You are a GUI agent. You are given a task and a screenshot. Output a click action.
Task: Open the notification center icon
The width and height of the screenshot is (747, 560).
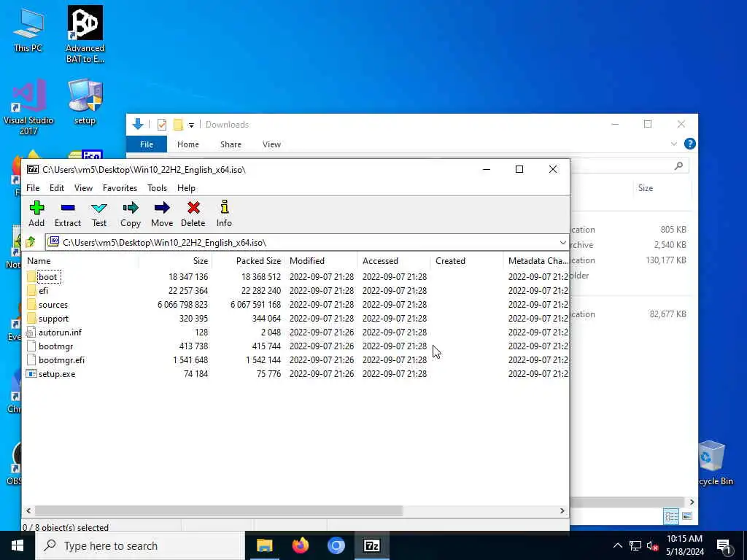(x=724, y=547)
